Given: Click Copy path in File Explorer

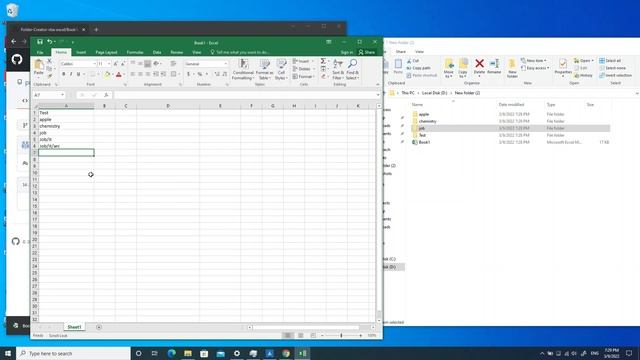Looking at the screenshot, I should pyautogui.click(x=418, y=68).
